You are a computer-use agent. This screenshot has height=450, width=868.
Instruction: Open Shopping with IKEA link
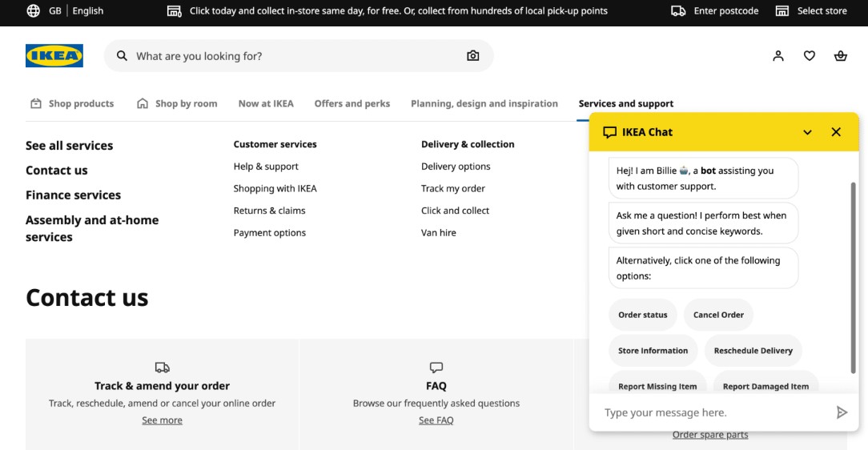(x=275, y=188)
